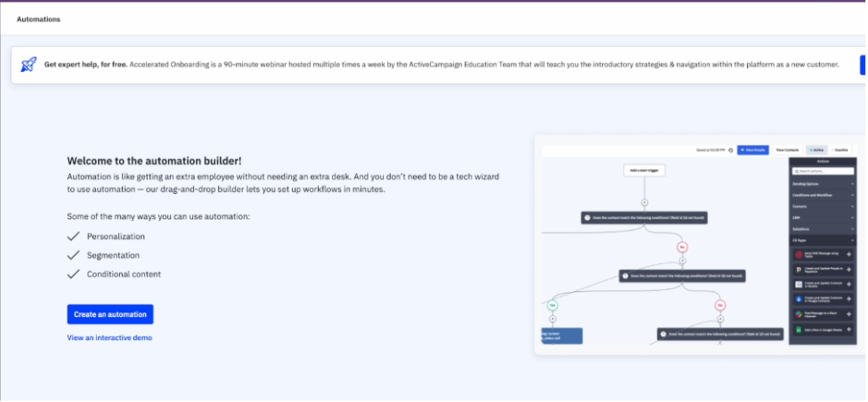Click the red Twilio SMS icon in the actions list
Screen dimensions: 868x402
point(797,253)
